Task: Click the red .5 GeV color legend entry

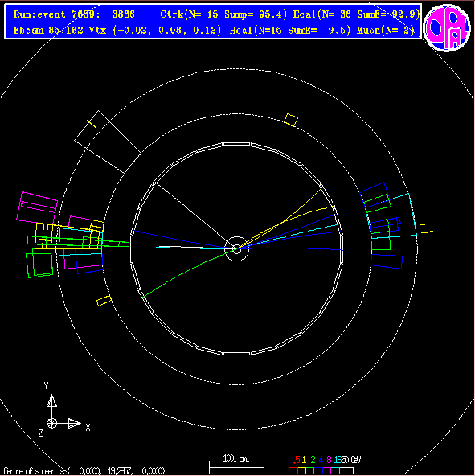Action: tap(297, 460)
